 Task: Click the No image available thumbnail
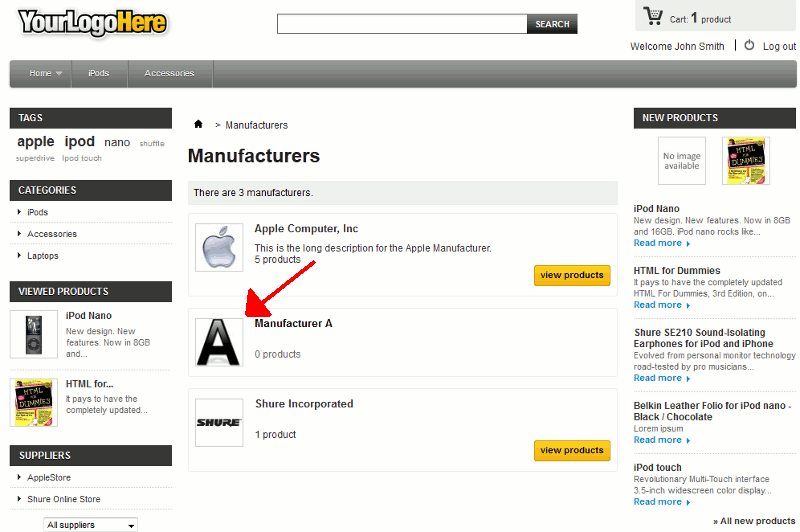point(682,161)
